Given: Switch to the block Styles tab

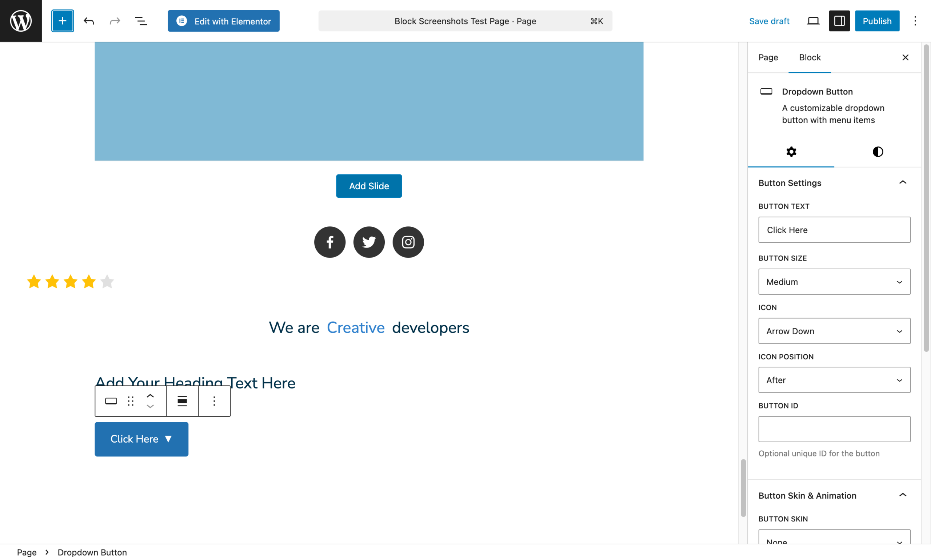Looking at the screenshot, I should 878,152.
